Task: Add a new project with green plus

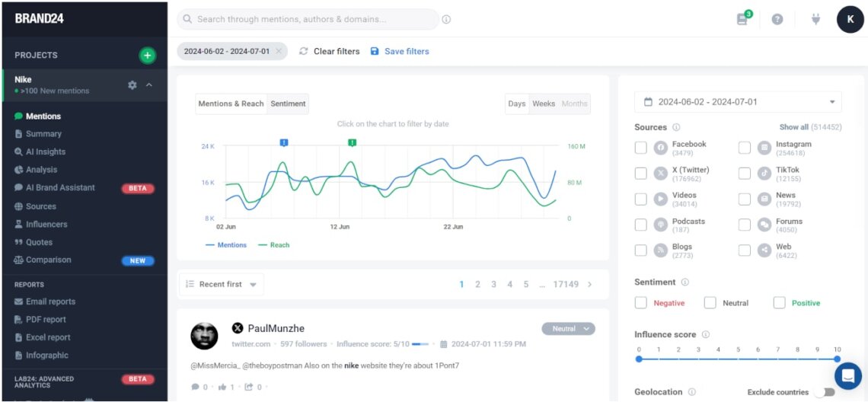Action: point(147,56)
